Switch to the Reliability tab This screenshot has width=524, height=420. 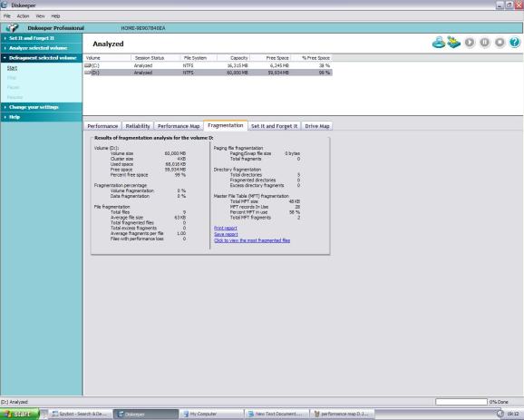click(x=138, y=126)
